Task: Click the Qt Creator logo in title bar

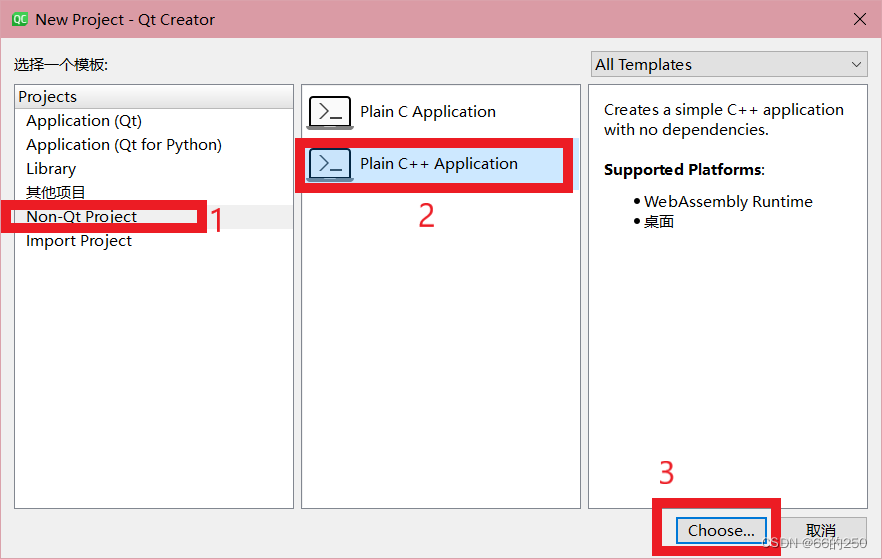Action: pyautogui.click(x=20, y=19)
